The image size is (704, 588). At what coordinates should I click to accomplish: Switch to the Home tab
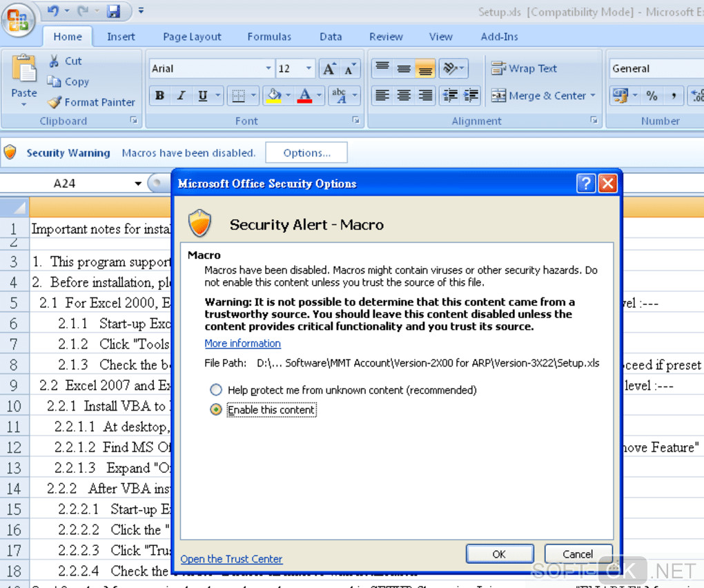point(68,37)
